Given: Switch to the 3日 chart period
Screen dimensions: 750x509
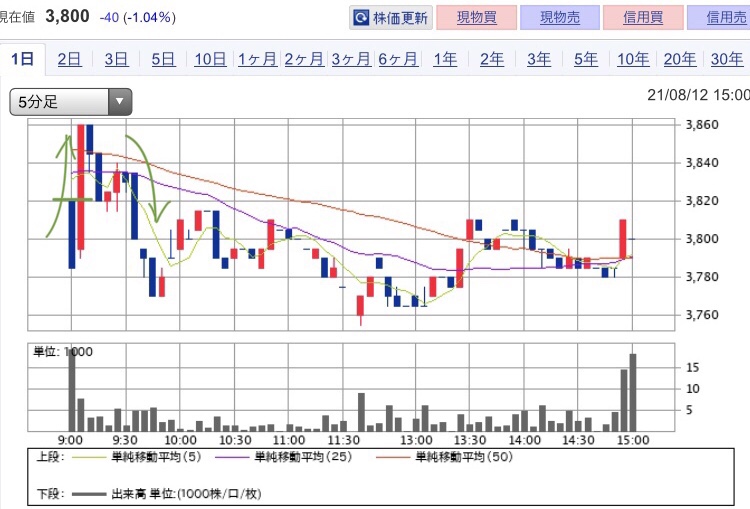Looking at the screenshot, I should pos(116,59).
